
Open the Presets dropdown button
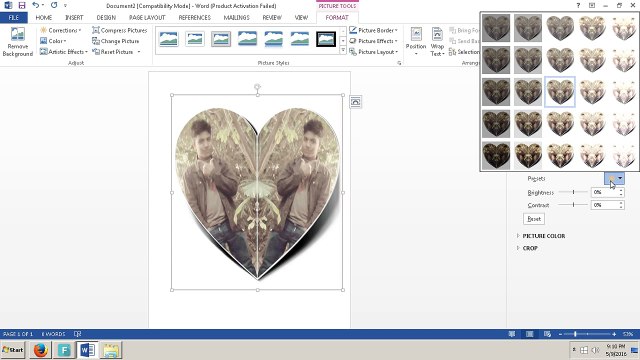point(614,178)
